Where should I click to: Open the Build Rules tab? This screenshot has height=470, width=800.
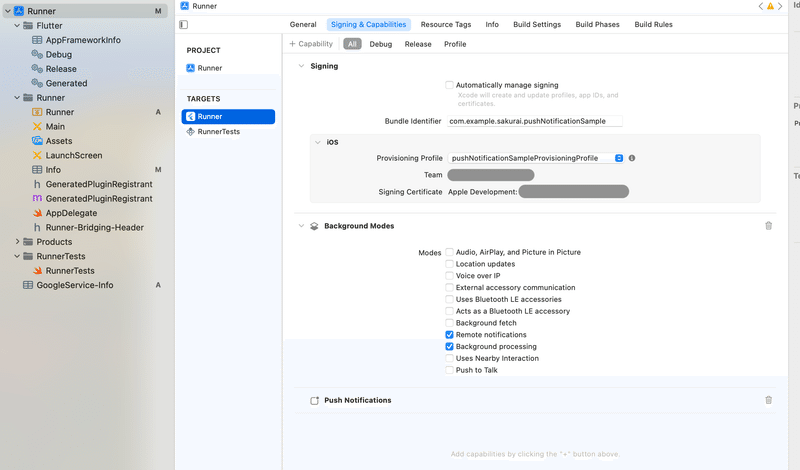pos(654,24)
